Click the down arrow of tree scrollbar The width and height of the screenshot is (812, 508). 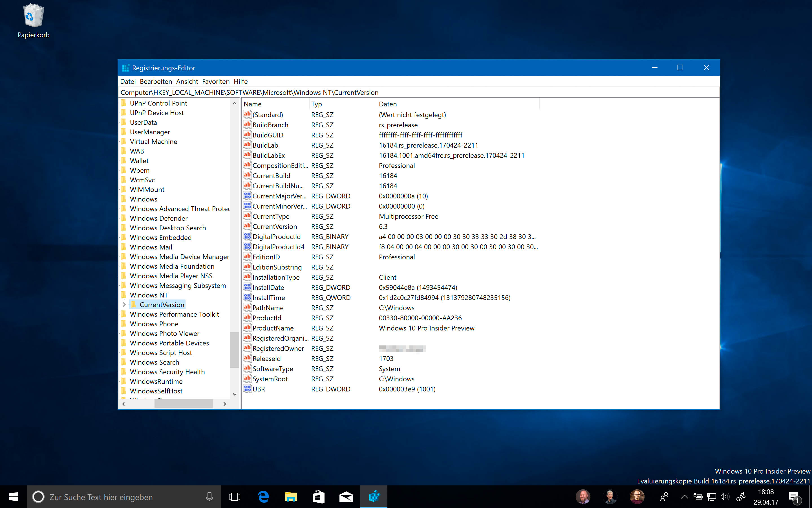(235, 394)
